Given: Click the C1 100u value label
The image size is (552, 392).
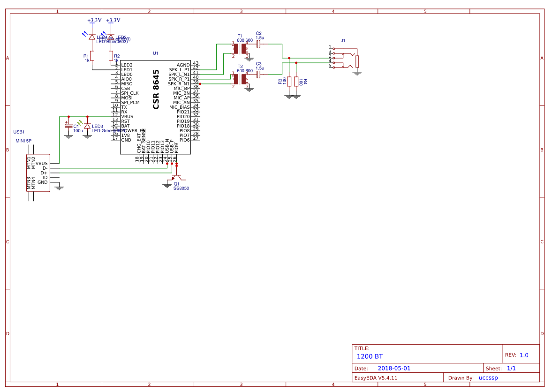Looking at the screenshot, I should pyautogui.click(x=78, y=130).
